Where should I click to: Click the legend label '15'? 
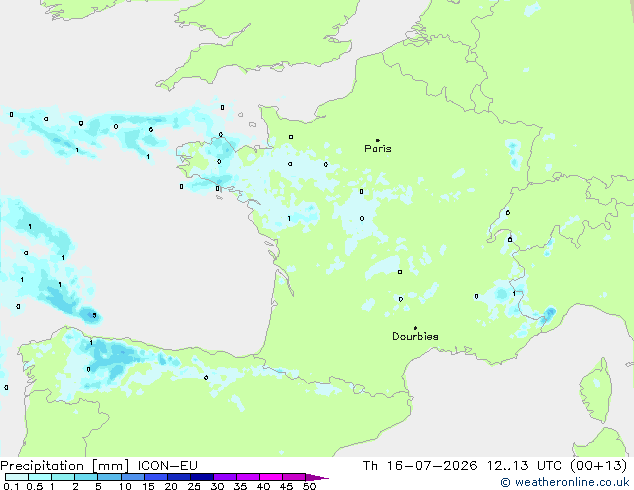(x=148, y=486)
